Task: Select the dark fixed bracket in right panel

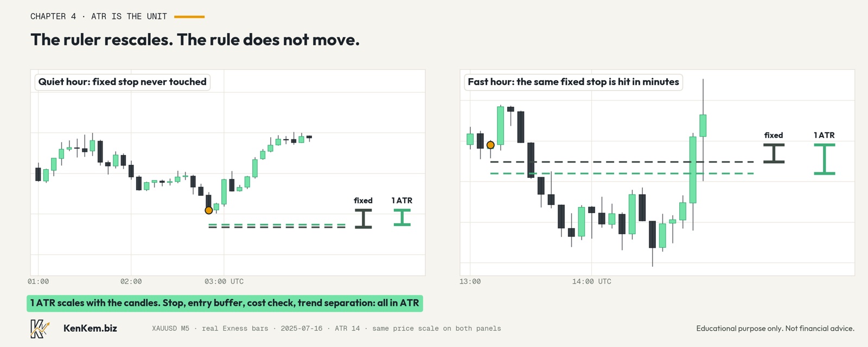Action: pos(774,153)
